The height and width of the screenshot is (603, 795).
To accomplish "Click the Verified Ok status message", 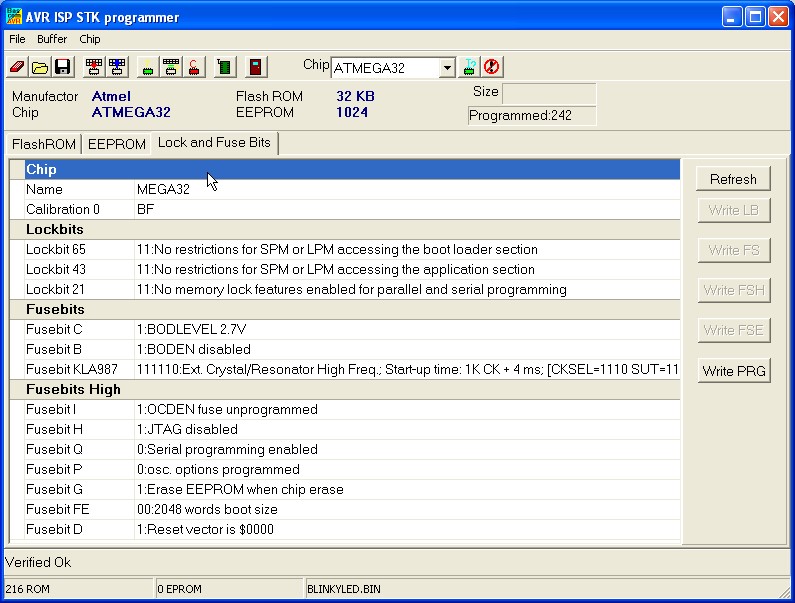I will tap(38, 562).
